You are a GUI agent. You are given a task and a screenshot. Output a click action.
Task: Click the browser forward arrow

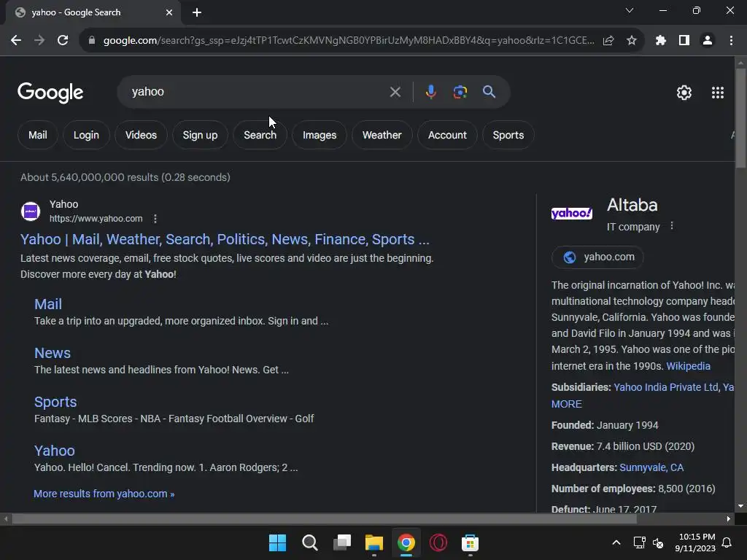pyautogui.click(x=39, y=41)
